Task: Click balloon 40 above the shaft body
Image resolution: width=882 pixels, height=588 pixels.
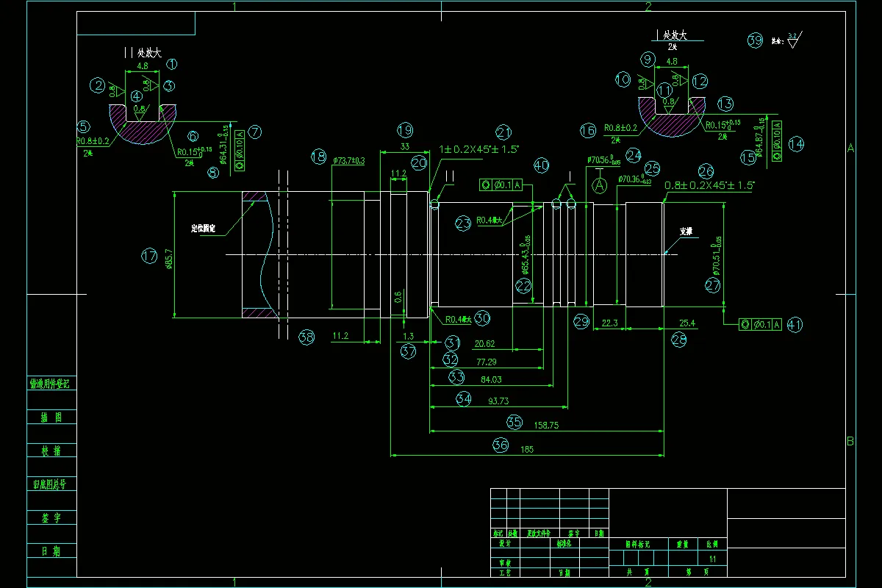Action: coord(542,165)
